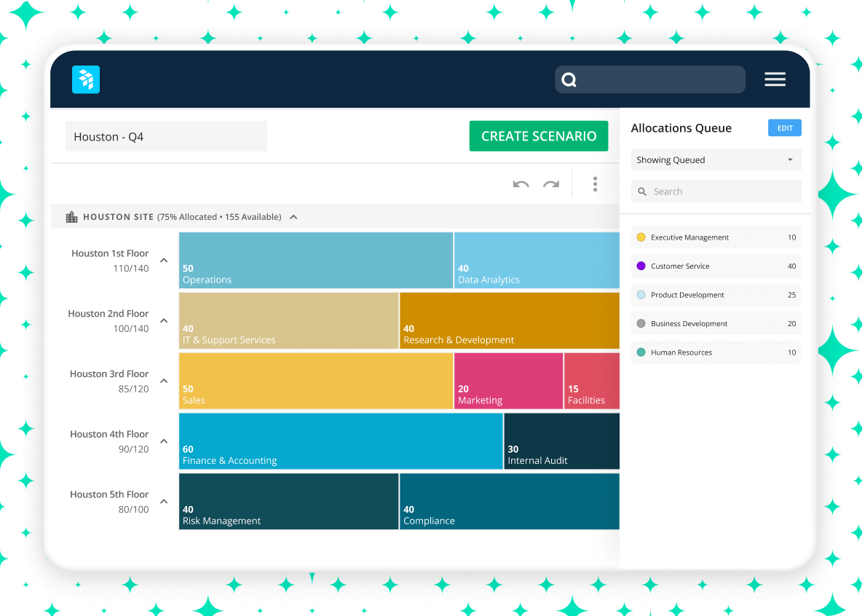Click the Edit button in Allocations Queue
The image size is (862, 616).
(x=785, y=127)
